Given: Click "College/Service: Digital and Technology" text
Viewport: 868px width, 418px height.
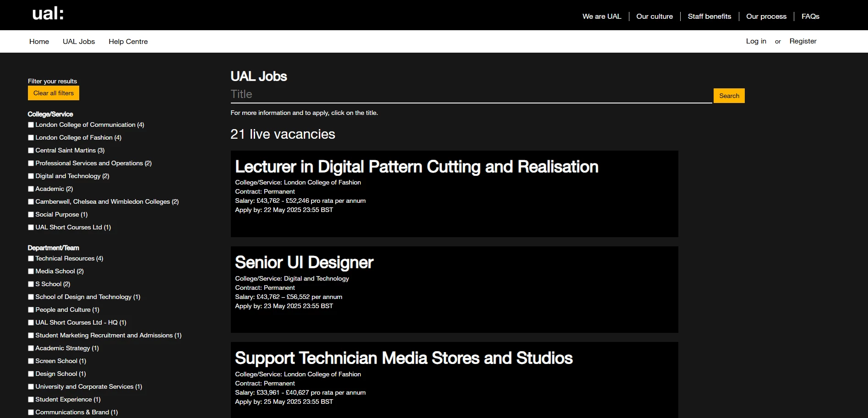Looking at the screenshot, I should click(292, 278).
